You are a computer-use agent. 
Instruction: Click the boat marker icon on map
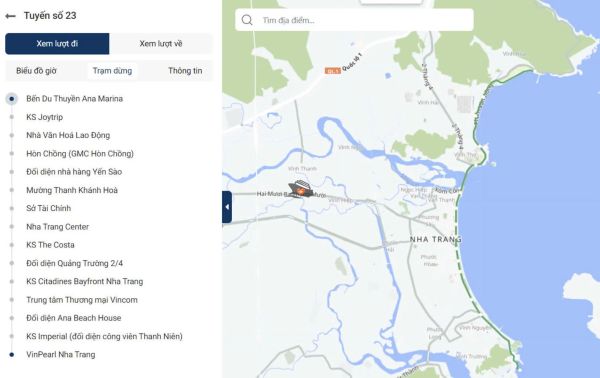click(300, 188)
